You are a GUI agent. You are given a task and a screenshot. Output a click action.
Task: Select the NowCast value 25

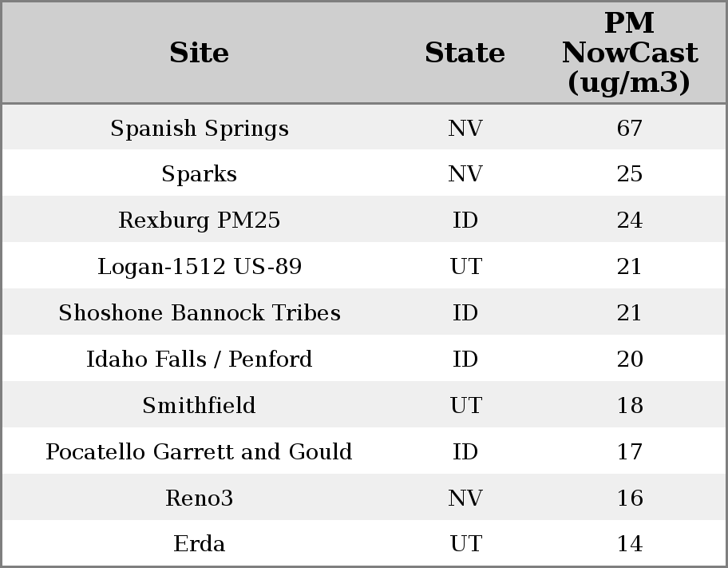629,174
